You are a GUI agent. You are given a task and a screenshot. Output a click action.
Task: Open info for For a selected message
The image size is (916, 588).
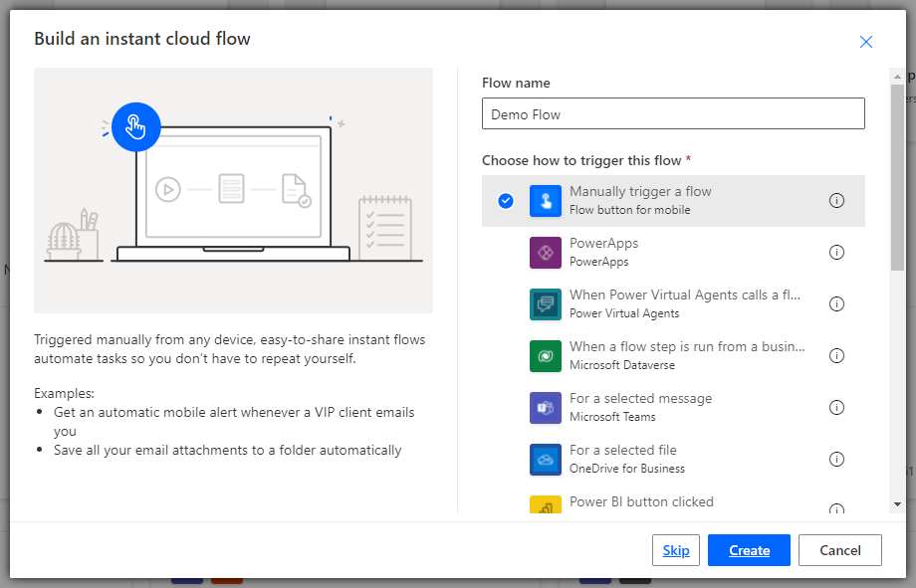(x=836, y=408)
